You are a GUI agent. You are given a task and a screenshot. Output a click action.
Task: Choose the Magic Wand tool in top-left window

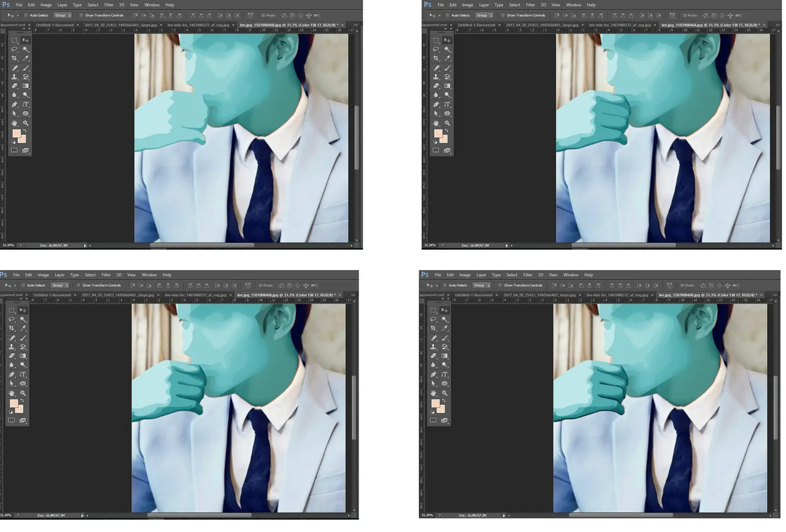pyautogui.click(x=26, y=48)
